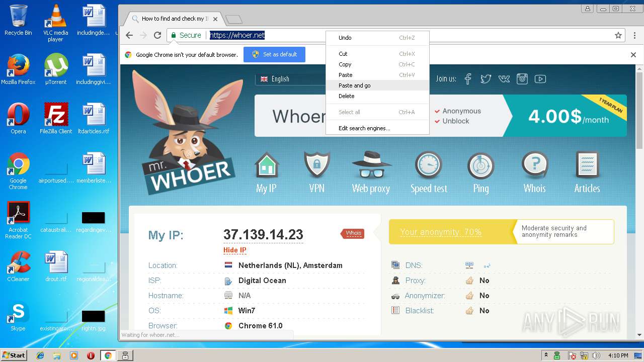Choose Paste from context menu

click(x=377, y=75)
